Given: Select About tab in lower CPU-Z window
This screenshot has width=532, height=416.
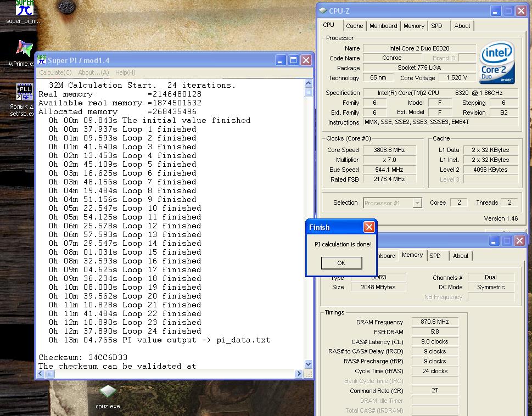Looking at the screenshot, I should [x=461, y=256].
